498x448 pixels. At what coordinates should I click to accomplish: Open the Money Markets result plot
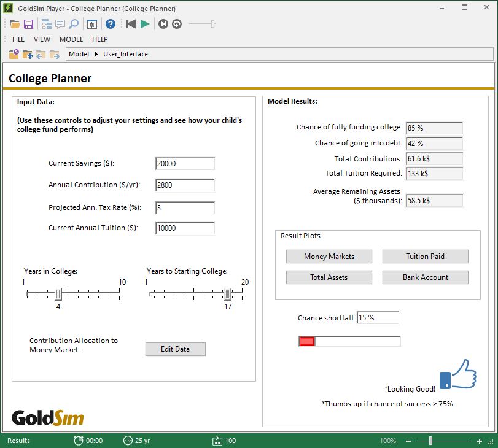pos(329,257)
